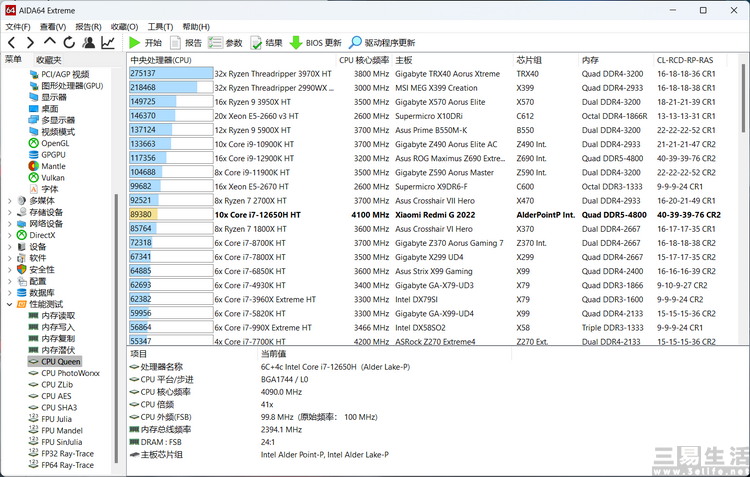
Task: Open the user profile toolbar icon
Action: coord(88,43)
